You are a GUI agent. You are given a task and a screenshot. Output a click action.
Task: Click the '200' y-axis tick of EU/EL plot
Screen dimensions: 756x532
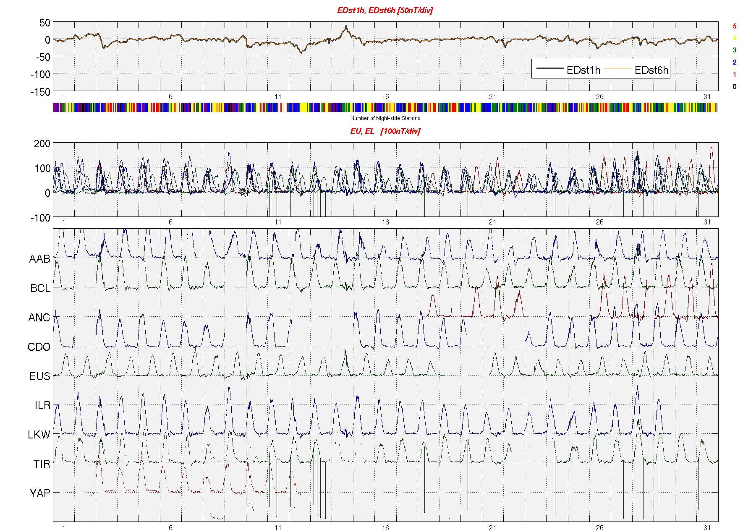coord(42,144)
